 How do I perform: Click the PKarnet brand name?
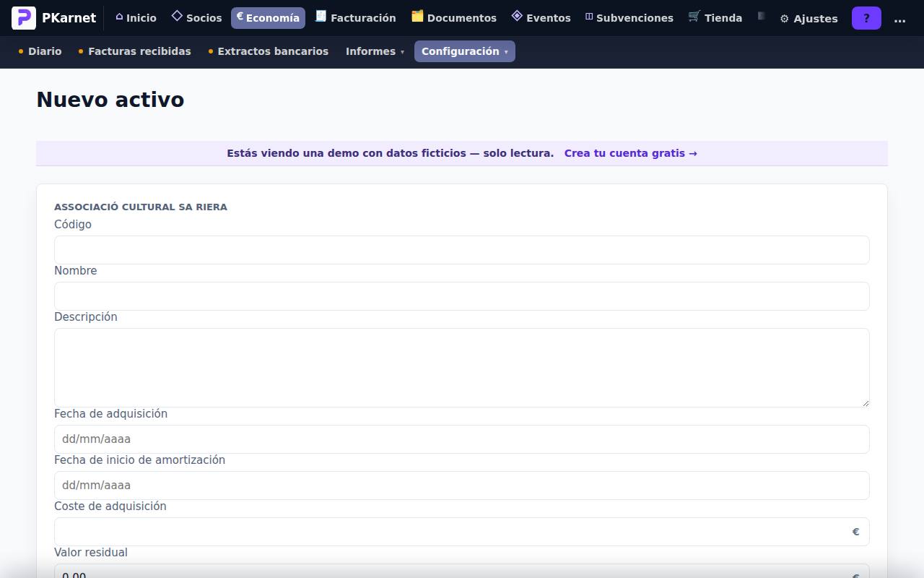(69, 18)
